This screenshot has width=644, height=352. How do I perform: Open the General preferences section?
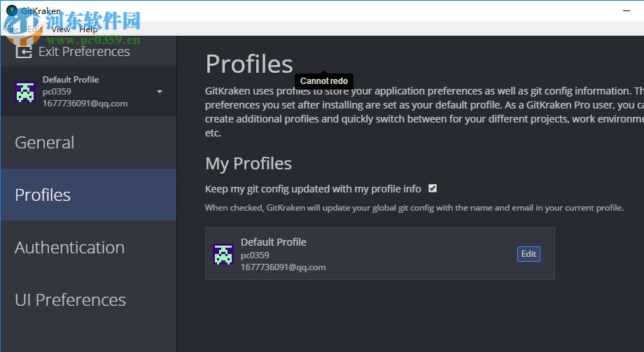click(x=89, y=143)
